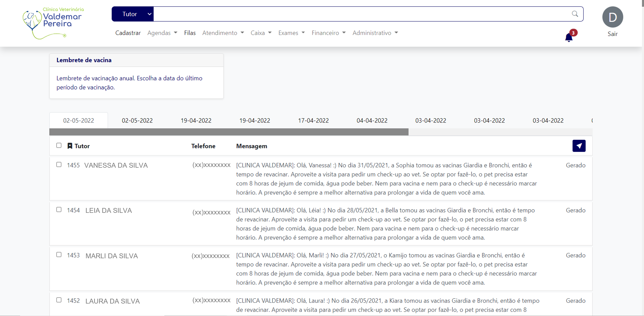Image resolution: width=644 pixels, height=316 pixels.
Task: Click the notification badge showing 3
Action: click(573, 33)
